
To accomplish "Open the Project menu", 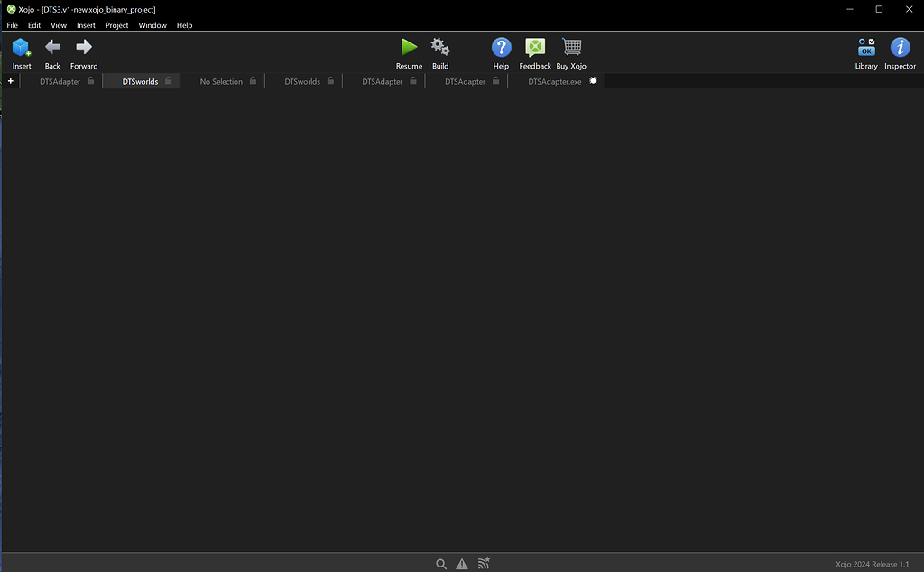I will tap(116, 25).
